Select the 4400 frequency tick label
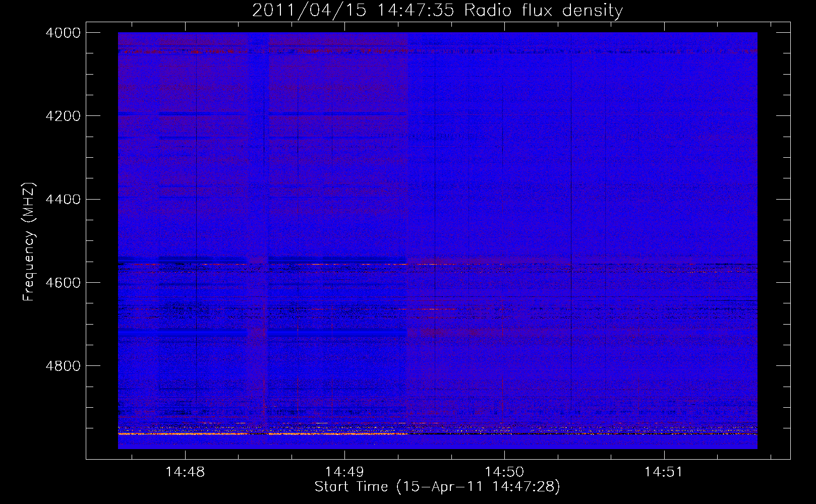Screen dimensions: 816x504 (63, 199)
